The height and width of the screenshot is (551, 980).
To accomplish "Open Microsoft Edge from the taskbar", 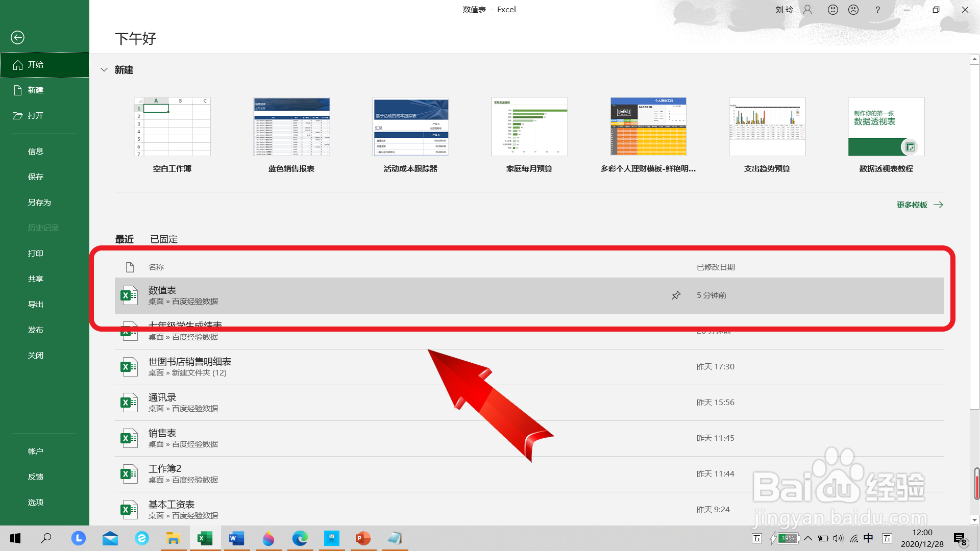I will [300, 538].
